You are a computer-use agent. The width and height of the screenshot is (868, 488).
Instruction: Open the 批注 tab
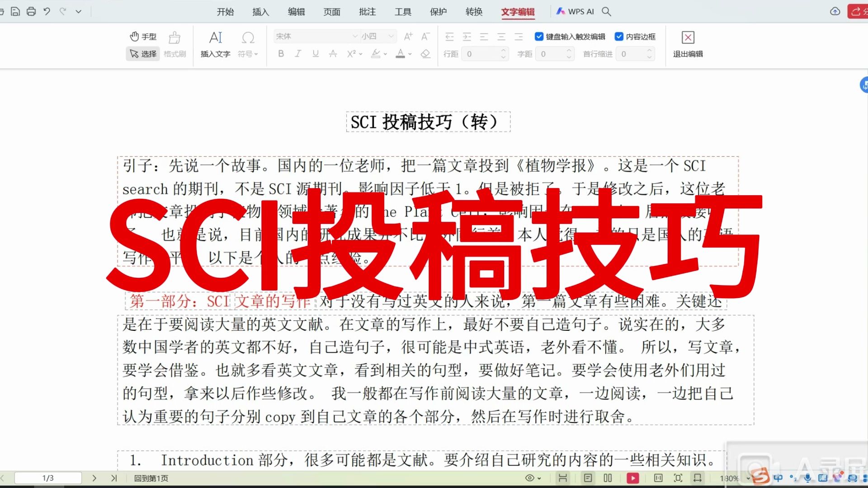point(368,12)
